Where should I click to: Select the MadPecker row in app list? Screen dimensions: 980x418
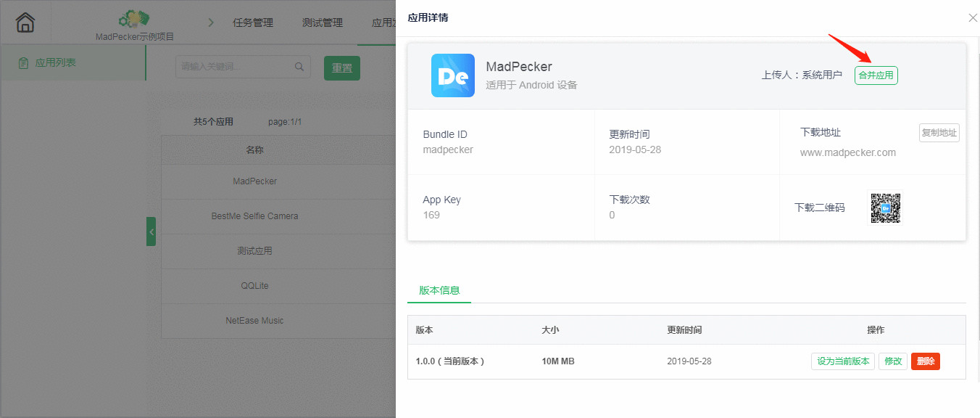tap(278, 181)
